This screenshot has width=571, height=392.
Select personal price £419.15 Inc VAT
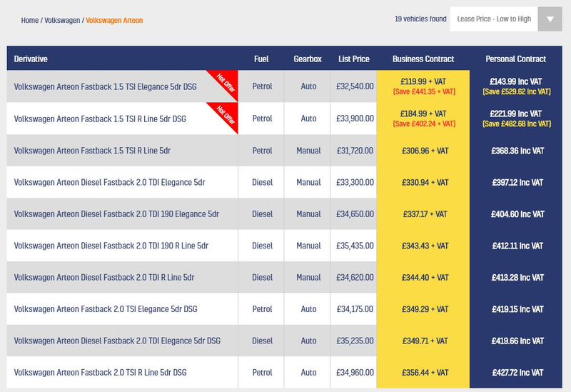tap(517, 309)
